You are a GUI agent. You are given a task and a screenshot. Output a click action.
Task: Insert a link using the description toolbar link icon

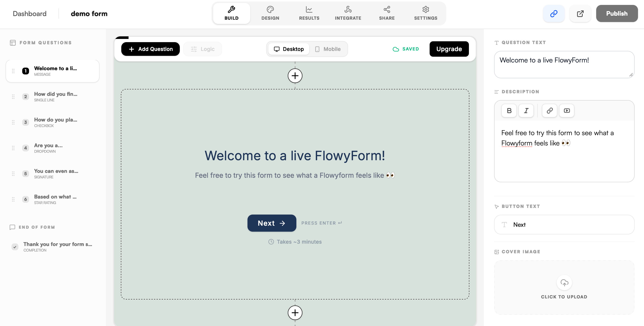point(549,110)
